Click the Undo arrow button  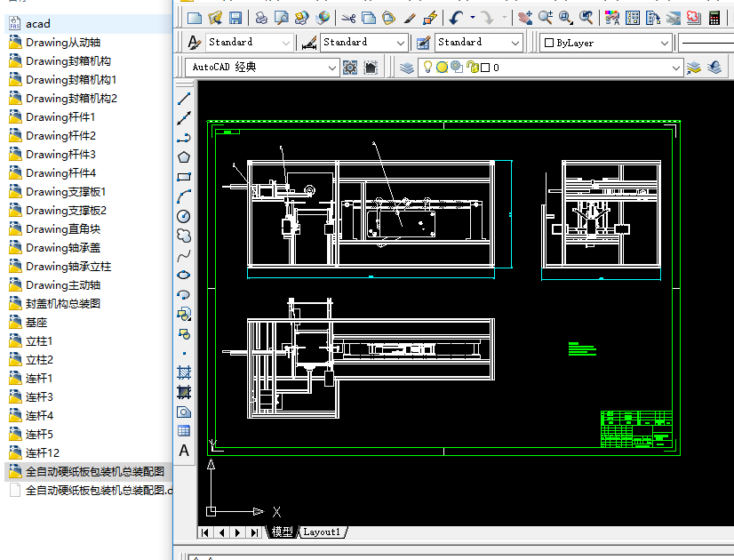click(x=456, y=17)
